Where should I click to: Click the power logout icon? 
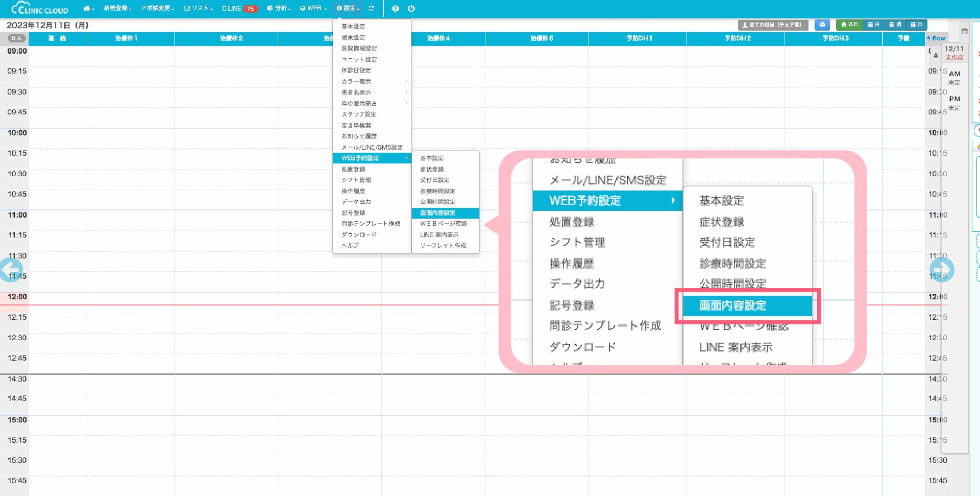(411, 9)
